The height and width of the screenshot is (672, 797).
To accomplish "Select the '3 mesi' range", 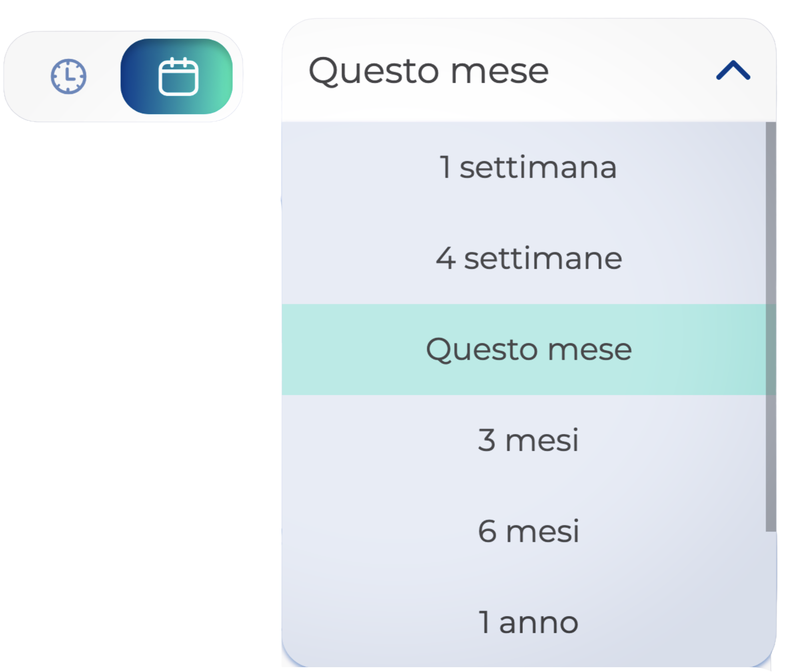I will click(x=528, y=440).
